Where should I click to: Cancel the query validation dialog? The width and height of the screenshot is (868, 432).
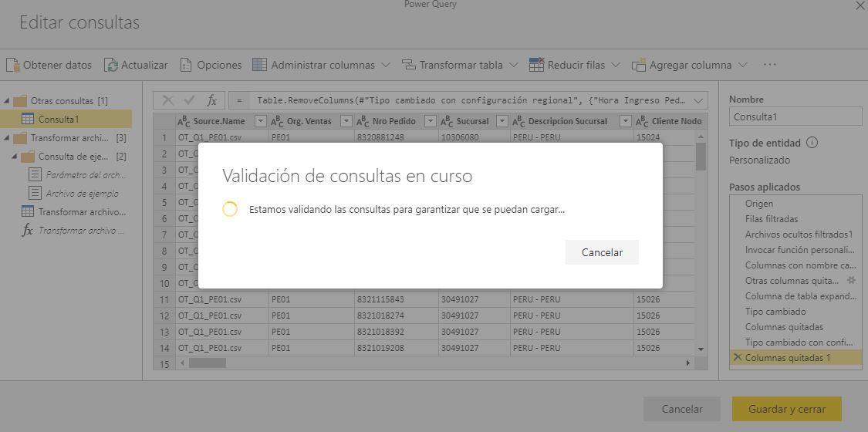tap(602, 252)
